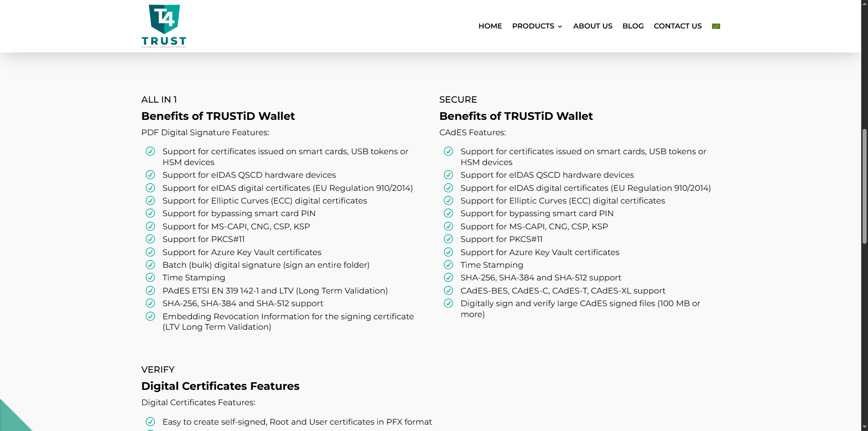
Task: Click checkmark beside Digitally sign and verify large CAdES
Action: pos(448,303)
